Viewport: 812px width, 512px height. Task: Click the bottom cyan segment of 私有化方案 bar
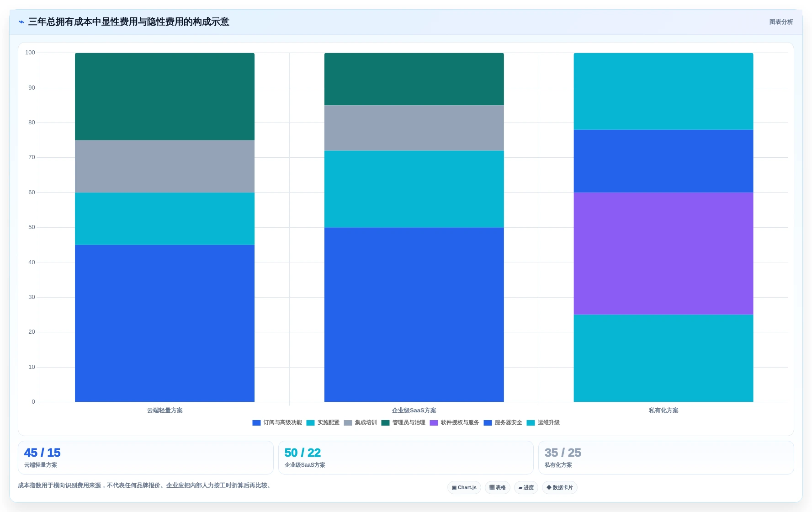click(663, 358)
